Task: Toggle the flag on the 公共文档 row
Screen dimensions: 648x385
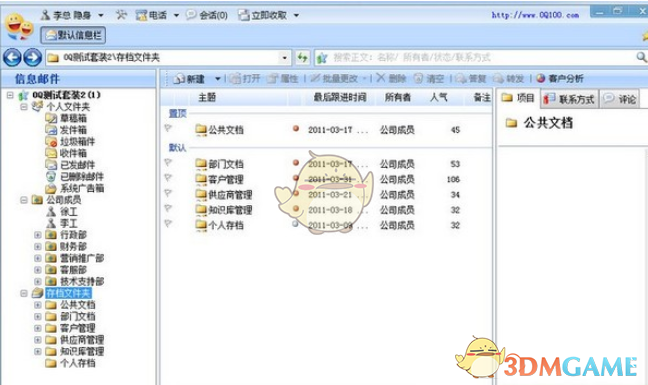Action: (168, 128)
